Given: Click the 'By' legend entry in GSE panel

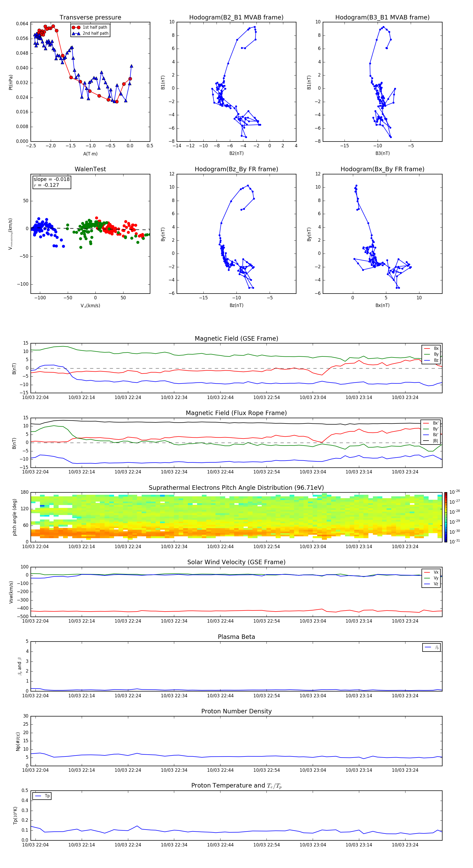Looking at the screenshot, I should tap(431, 354).
